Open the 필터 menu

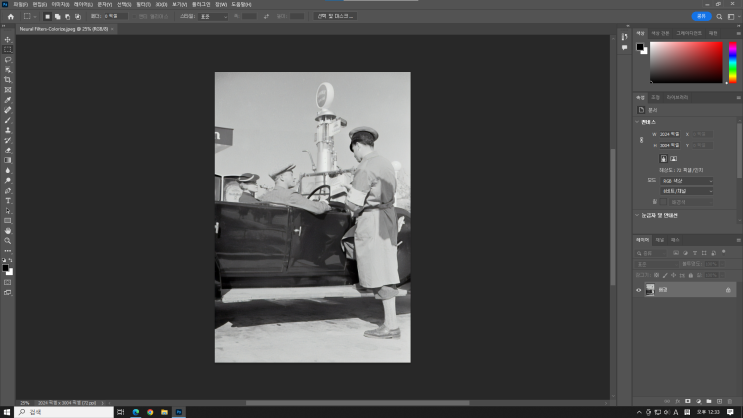click(x=143, y=4)
